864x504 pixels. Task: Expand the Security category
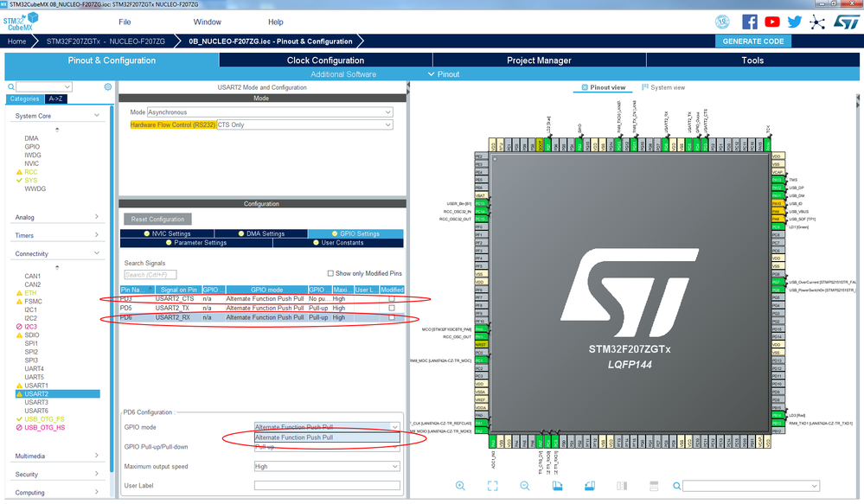click(97, 473)
